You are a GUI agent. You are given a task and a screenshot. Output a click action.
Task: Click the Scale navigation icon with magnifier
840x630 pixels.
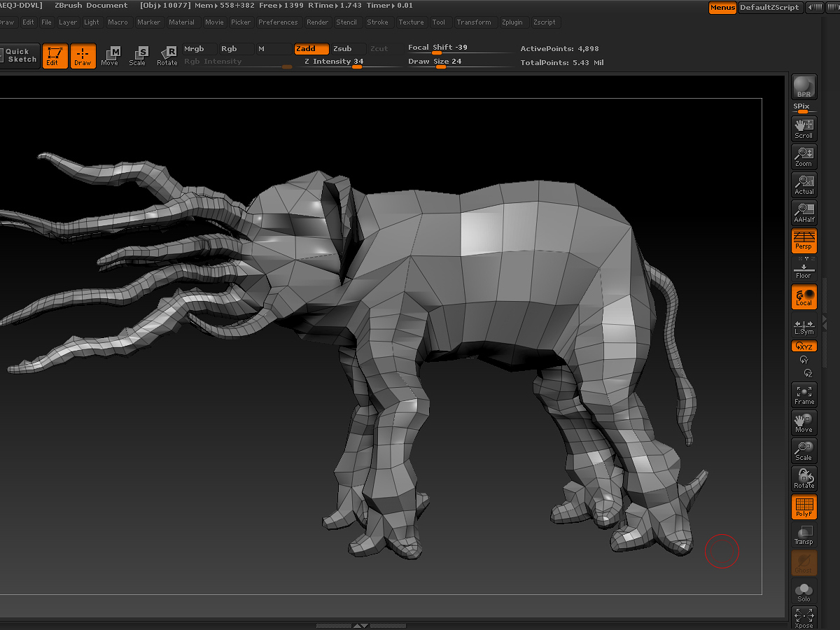pos(804,450)
